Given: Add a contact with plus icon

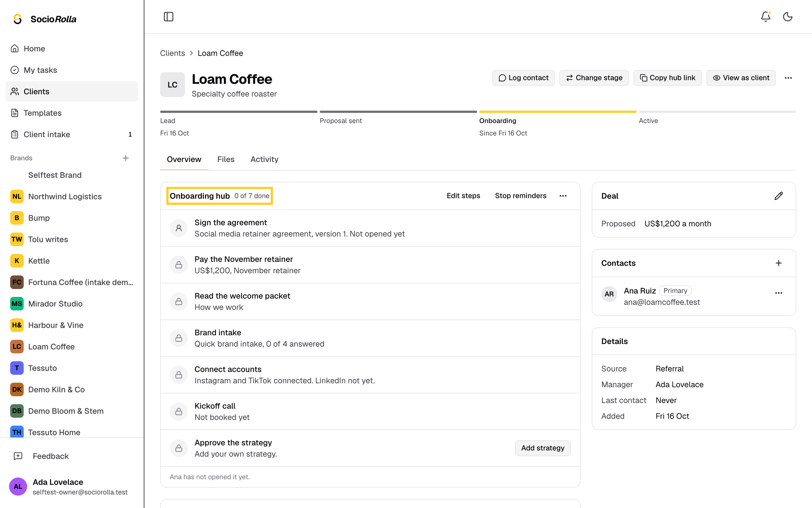Looking at the screenshot, I should (x=779, y=263).
